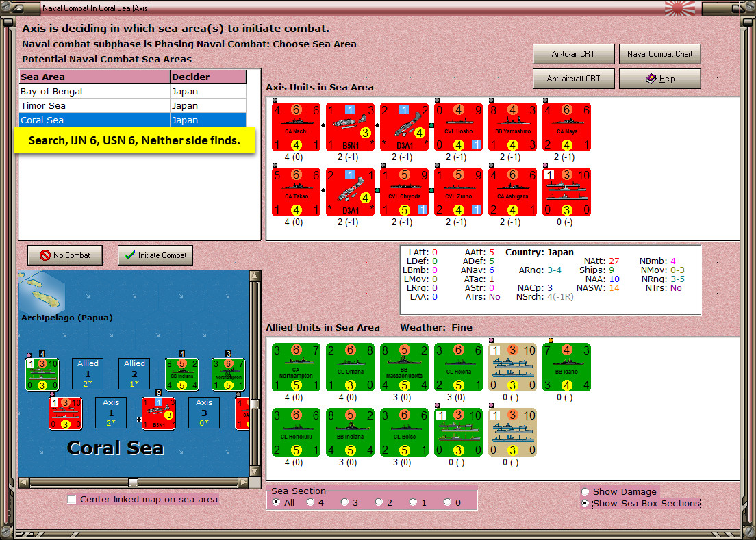Pick the BB Massachusetts Allied counter
This screenshot has height=540, width=756.
(404, 368)
